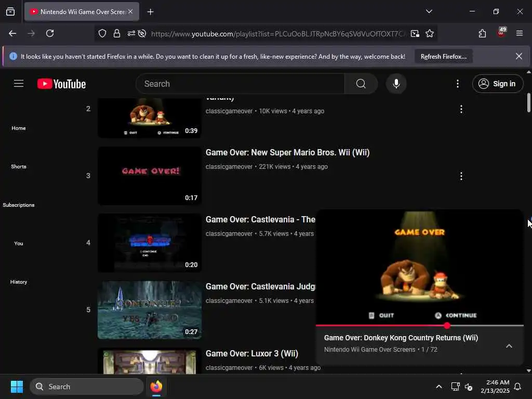Click the muted volume icon in the tray
Image resolution: width=532 pixels, height=399 pixels.
[469, 387]
